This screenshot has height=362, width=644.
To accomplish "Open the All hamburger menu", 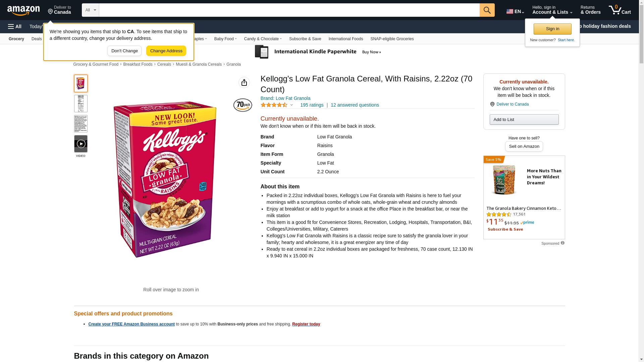I will tap(15, 26).
